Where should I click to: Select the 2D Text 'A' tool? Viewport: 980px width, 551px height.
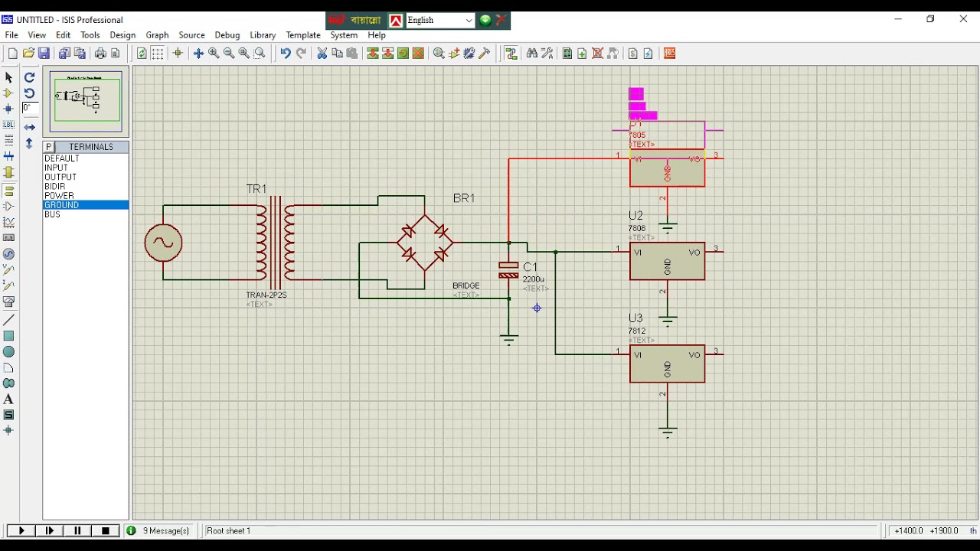[9, 399]
